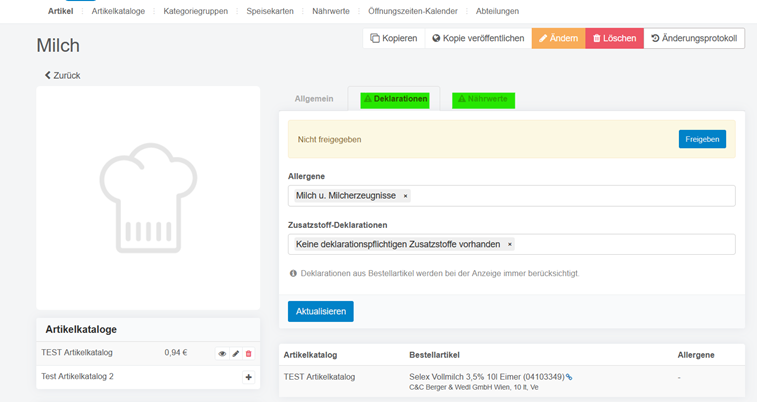Add Test Artikelkatalog 2 with plus icon

(249, 377)
